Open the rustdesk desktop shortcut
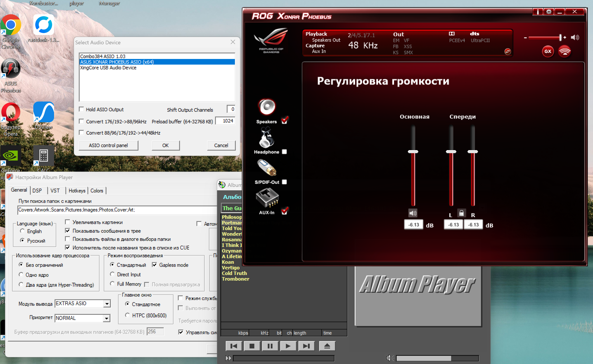Viewport: 593px width, 364px height. pos(44,29)
